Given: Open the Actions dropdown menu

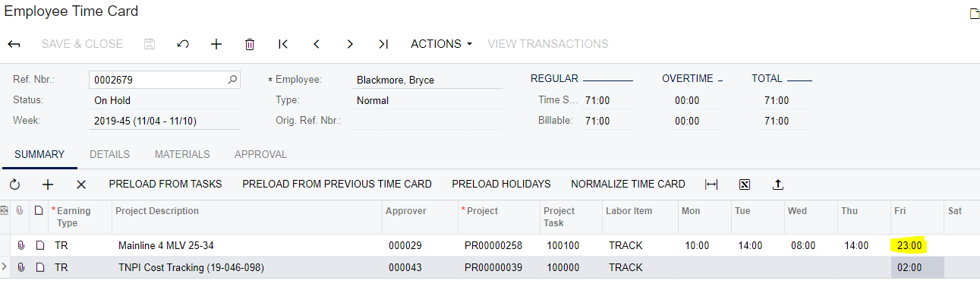Looking at the screenshot, I should (441, 44).
